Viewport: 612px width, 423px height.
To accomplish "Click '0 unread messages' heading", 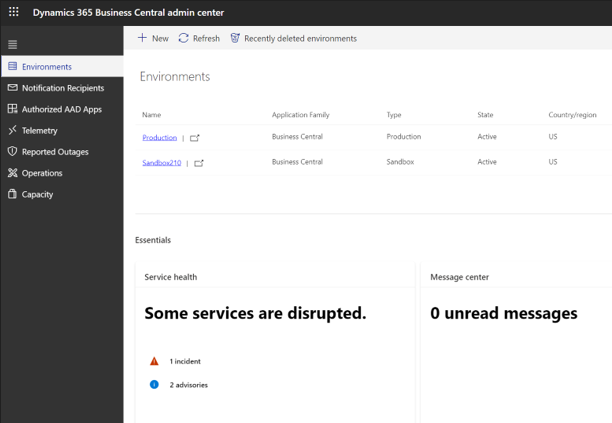I will [x=503, y=313].
